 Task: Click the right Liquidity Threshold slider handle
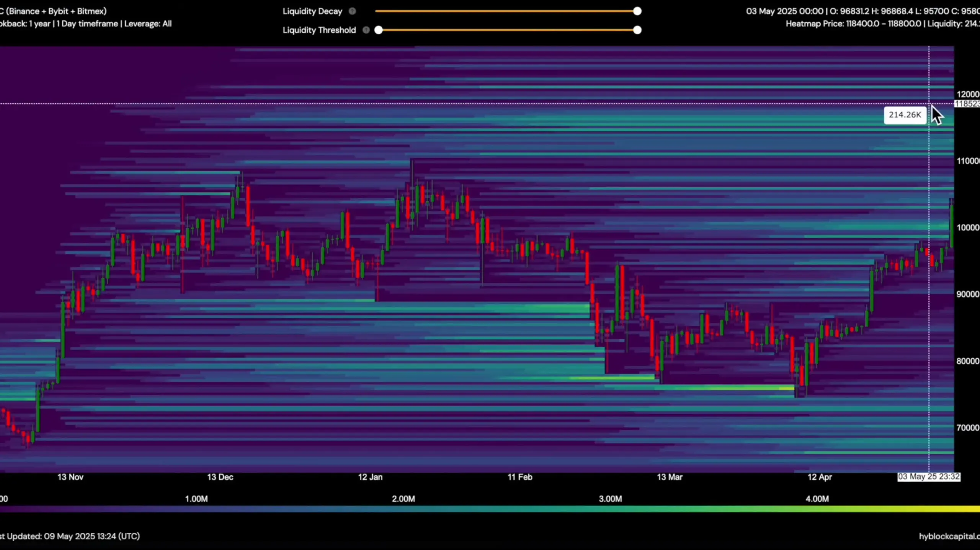click(x=637, y=30)
